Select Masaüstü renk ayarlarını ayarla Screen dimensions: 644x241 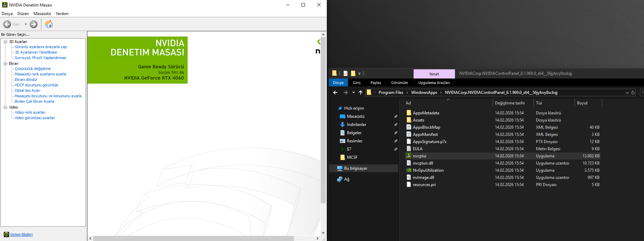tap(40, 74)
